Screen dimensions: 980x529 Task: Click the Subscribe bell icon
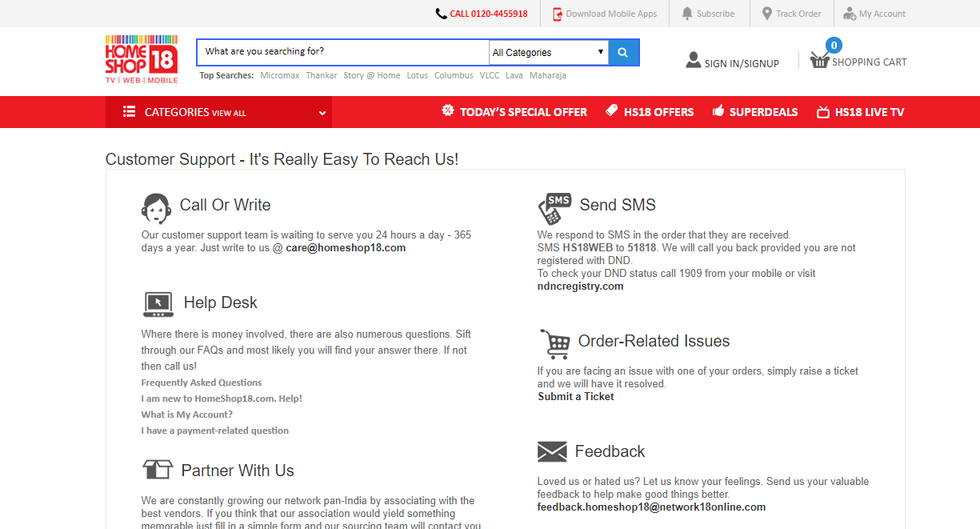coord(687,14)
